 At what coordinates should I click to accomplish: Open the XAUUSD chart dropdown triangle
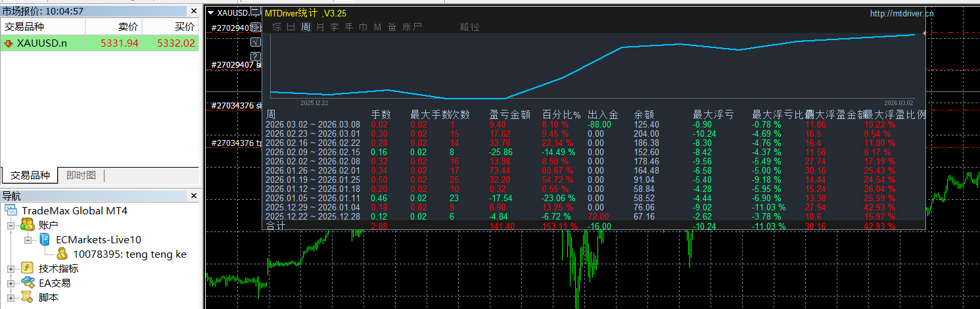point(210,12)
